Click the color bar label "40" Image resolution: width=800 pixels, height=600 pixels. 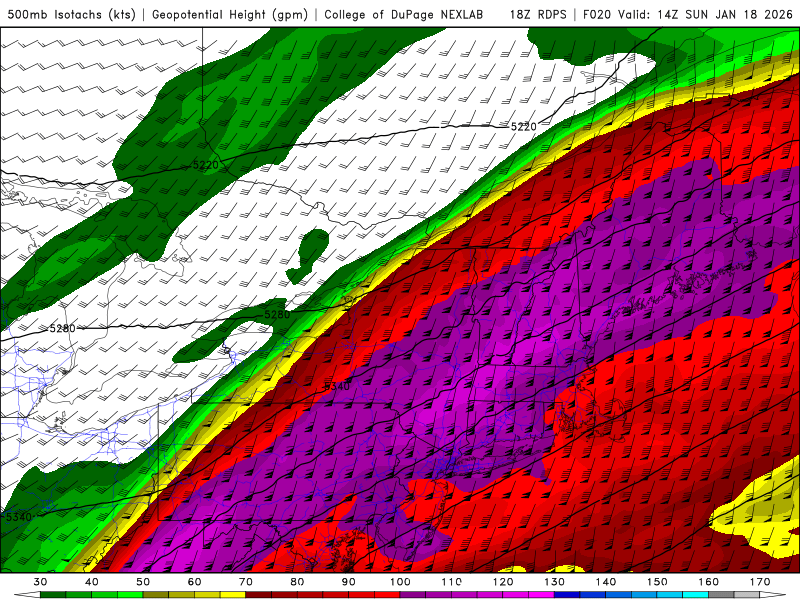tap(92, 582)
